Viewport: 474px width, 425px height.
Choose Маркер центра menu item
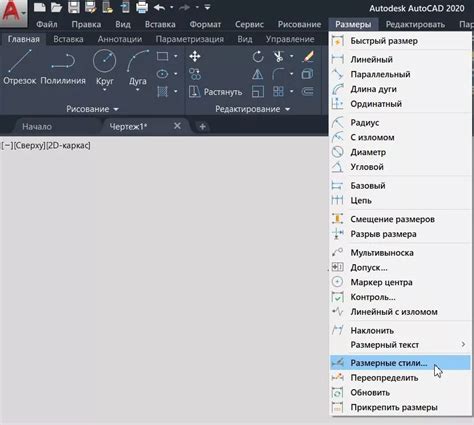400,282
